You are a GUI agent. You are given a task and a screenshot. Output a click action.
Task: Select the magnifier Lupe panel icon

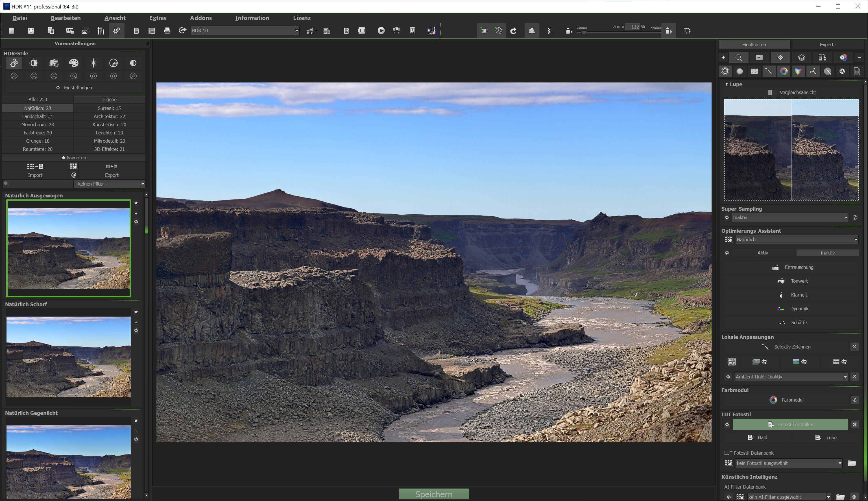738,57
